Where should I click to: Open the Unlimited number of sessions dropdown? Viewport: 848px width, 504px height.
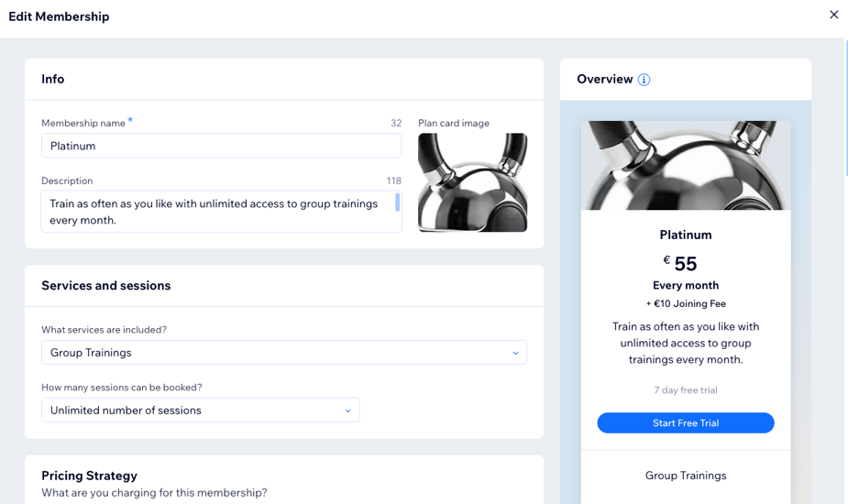200,411
